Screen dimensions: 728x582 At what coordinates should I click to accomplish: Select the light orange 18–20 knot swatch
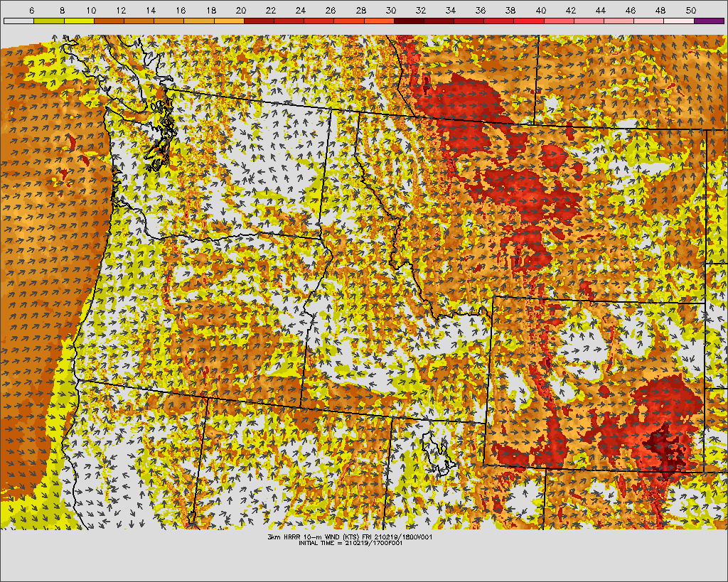point(229,21)
